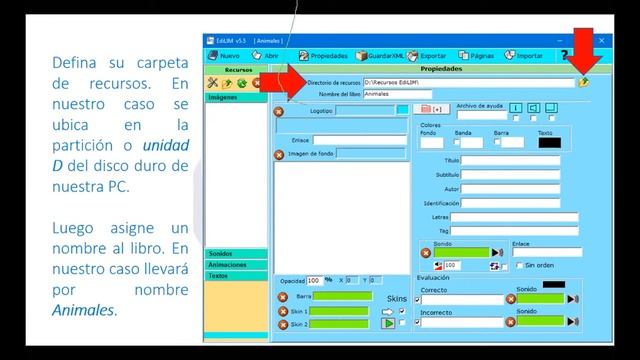Image resolution: width=640 pixels, height=360 pixels.
Task: Click the loop icon under Sonido
Action: click(495, 267)
